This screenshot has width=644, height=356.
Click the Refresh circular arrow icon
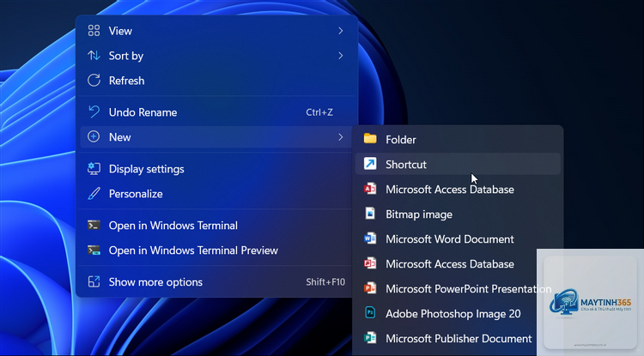[94, 80]
